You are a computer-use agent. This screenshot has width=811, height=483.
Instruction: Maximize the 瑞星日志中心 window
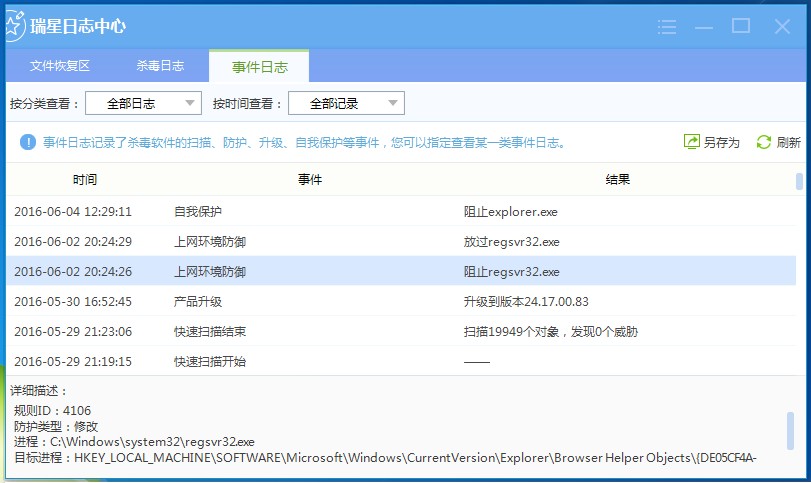(x=741, y=25)
